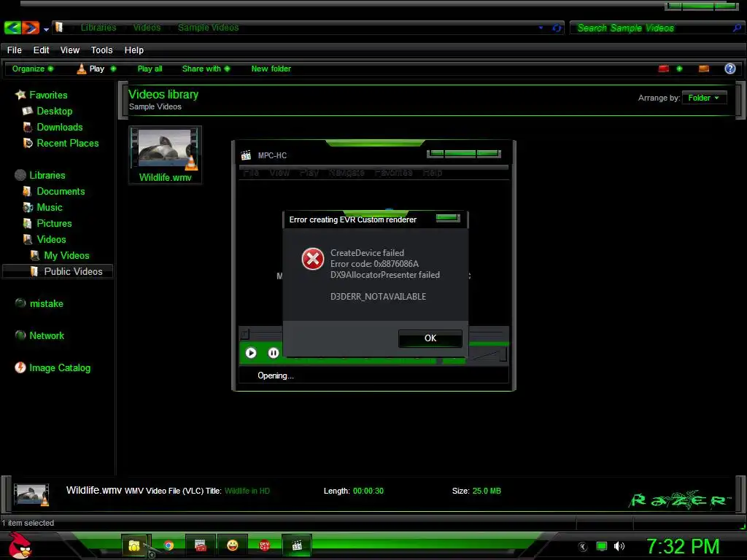Click the volume speaker tray icon

point(619,546)
